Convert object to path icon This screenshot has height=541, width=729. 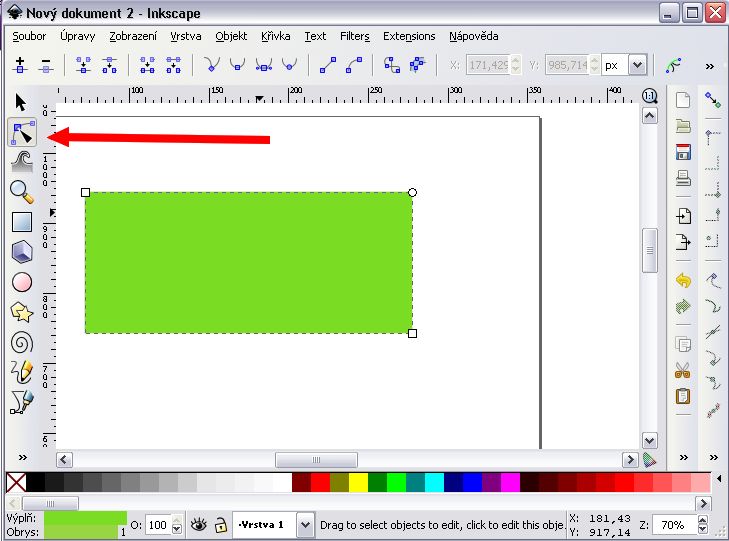click(x=391, y=65)
